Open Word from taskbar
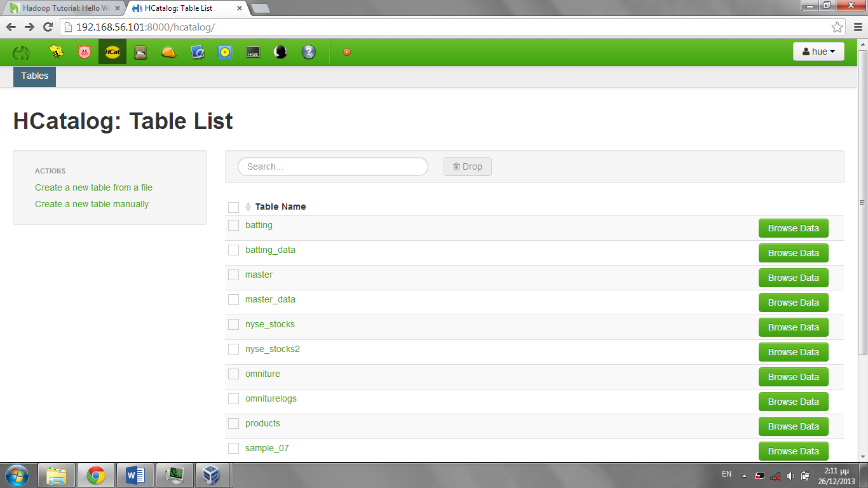Screen dimensions: 868x488 tap(135, 475)
